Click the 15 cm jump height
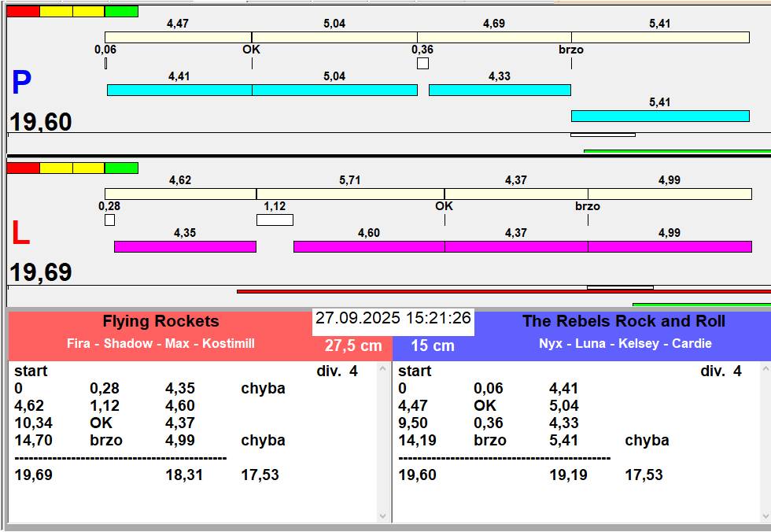The width and height of the screenshot is (771, 532). [433, 345]
